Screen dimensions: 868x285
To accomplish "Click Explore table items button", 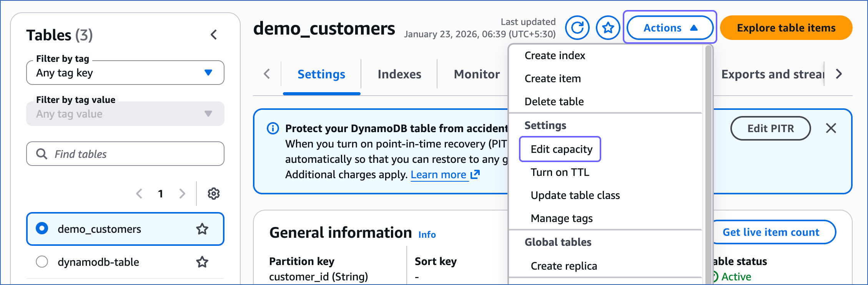I will [786, 28].
